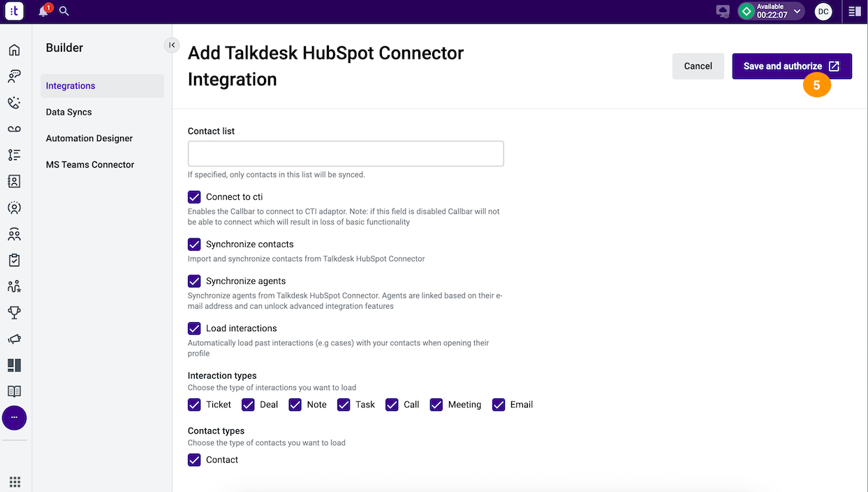This screenshot has width=868, height=492.
Task: Open the app launcher grid icon
Action: [14, 482]
